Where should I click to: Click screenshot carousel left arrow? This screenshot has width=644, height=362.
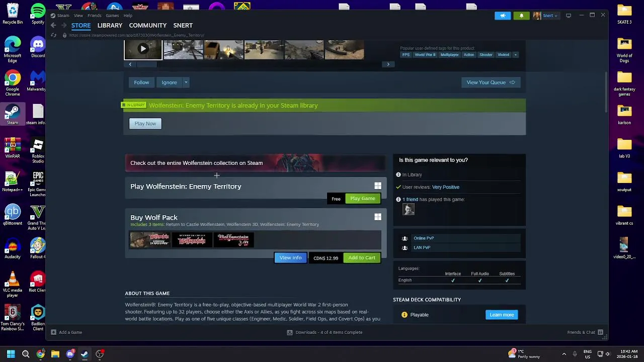pyautogui.click(x=130, y=64)
